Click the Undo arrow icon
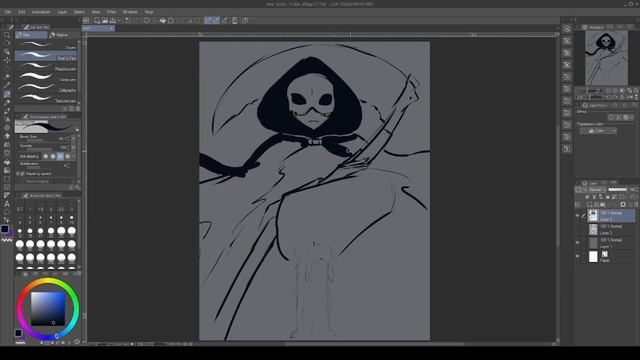 pyautogui.click(x=128, y=20)
